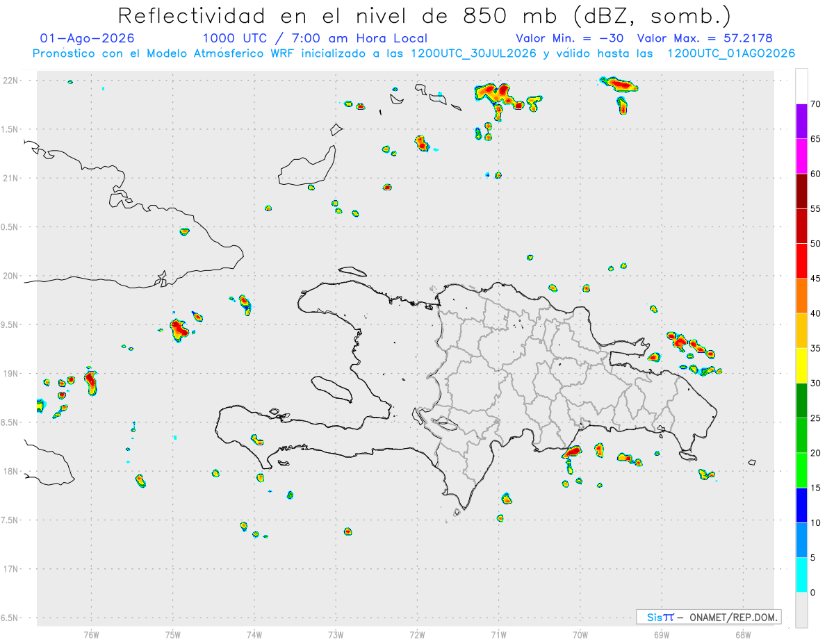Screen dimensions: 834x644
Task: Pick the bright green 15–20 dBZ colorbar segment
Action: click(801, 470)
